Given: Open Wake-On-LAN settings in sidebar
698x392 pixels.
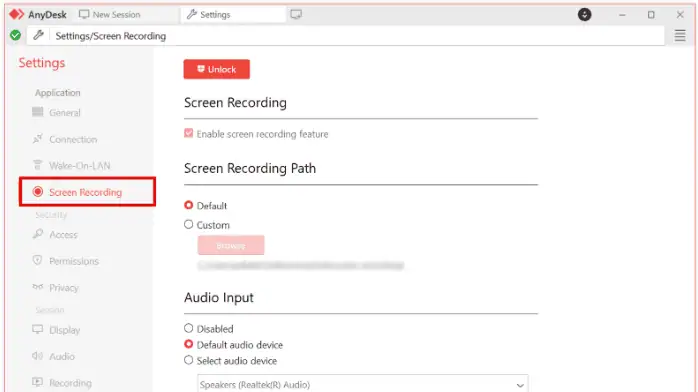Looking at the screenshot, I should 80,166.
